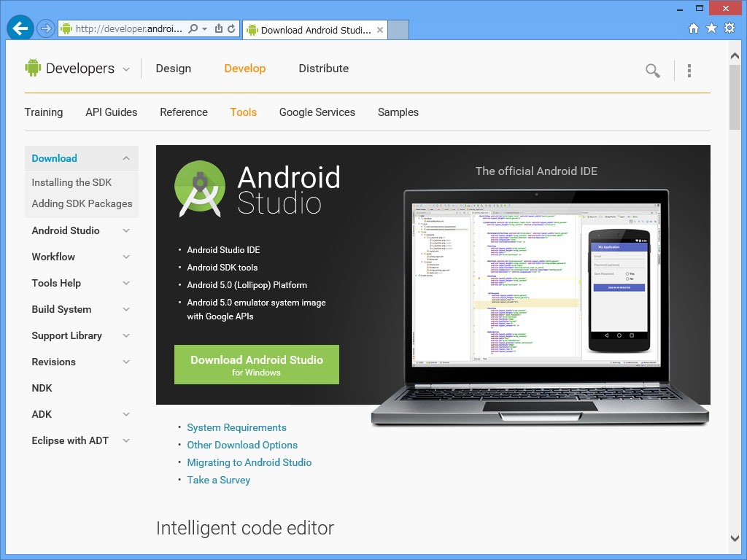Viewport: 747px width, 560px height.
Task: Click the site search magnifier icon
Action: click(x=653, y=71)
